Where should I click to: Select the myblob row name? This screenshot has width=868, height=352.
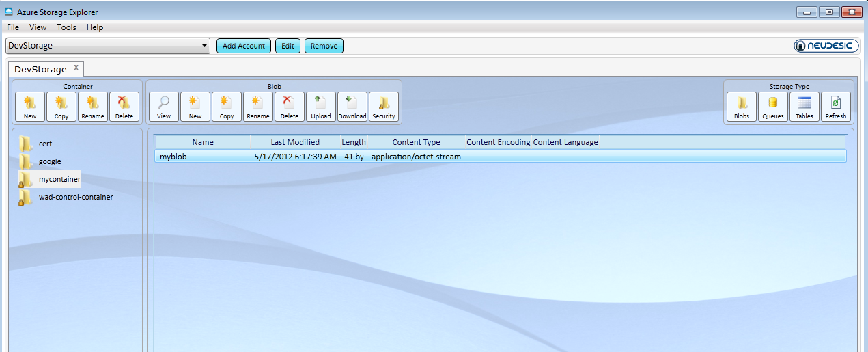point(173,157)
